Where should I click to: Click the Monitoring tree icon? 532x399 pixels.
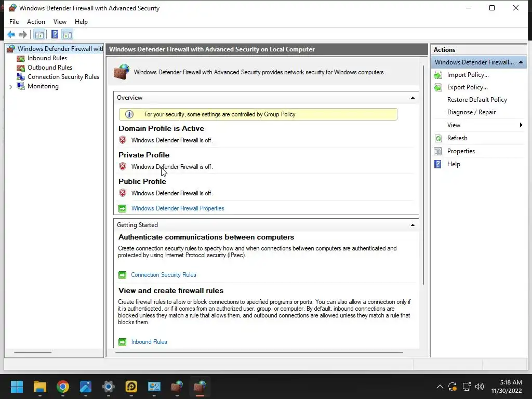pyautogui.click(x=21, y=86)
